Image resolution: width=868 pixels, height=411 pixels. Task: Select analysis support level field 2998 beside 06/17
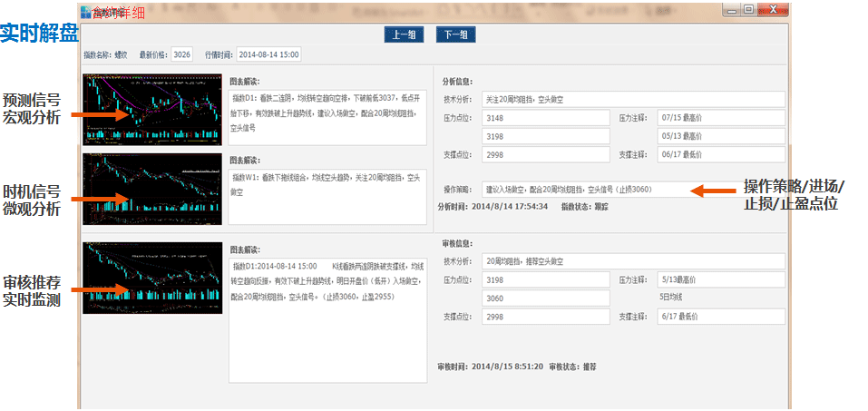click(x=546, y=155)
